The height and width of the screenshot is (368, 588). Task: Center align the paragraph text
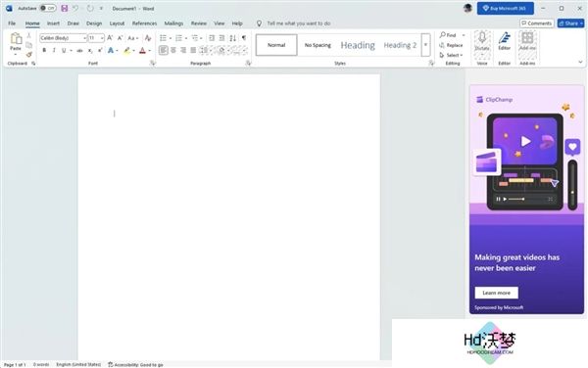coord(173,50)
